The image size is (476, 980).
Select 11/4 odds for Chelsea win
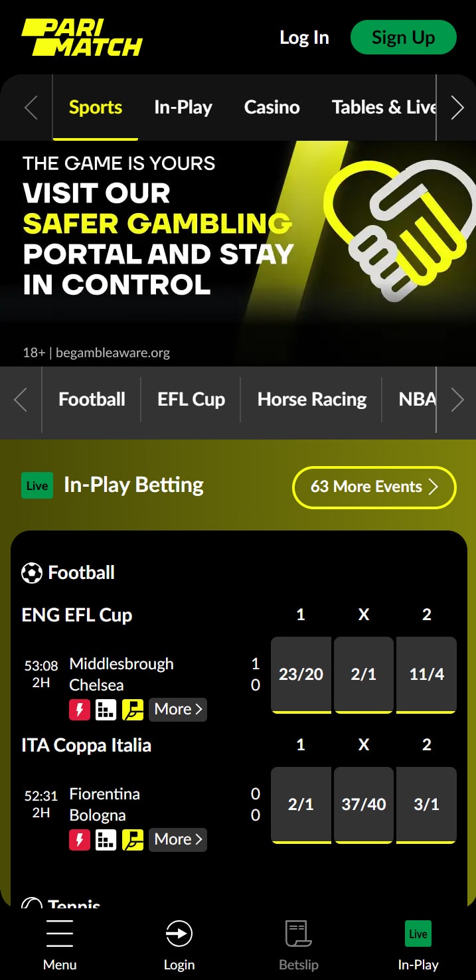(426, 675)
